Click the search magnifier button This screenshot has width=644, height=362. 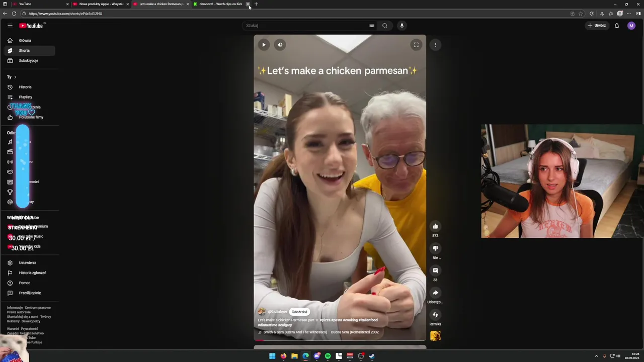(385, 26)
